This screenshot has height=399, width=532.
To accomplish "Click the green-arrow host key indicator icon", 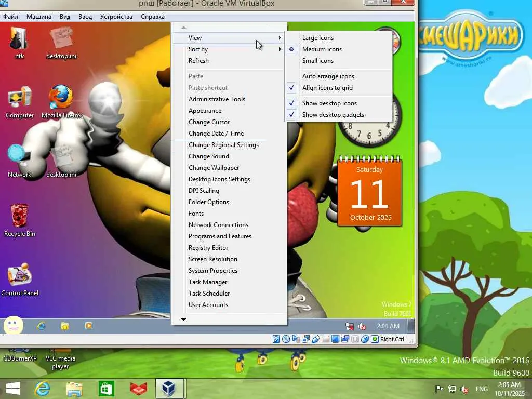I will pos(375,339).
